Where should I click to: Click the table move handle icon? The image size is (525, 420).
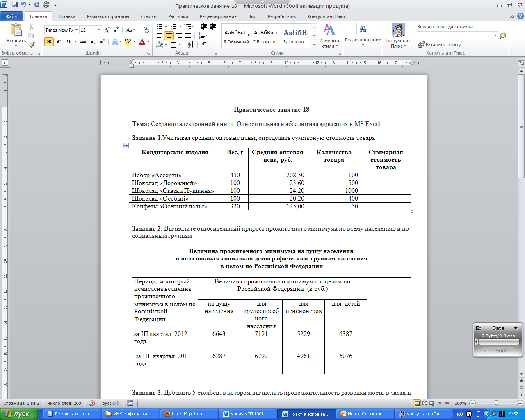pos(126,145)
